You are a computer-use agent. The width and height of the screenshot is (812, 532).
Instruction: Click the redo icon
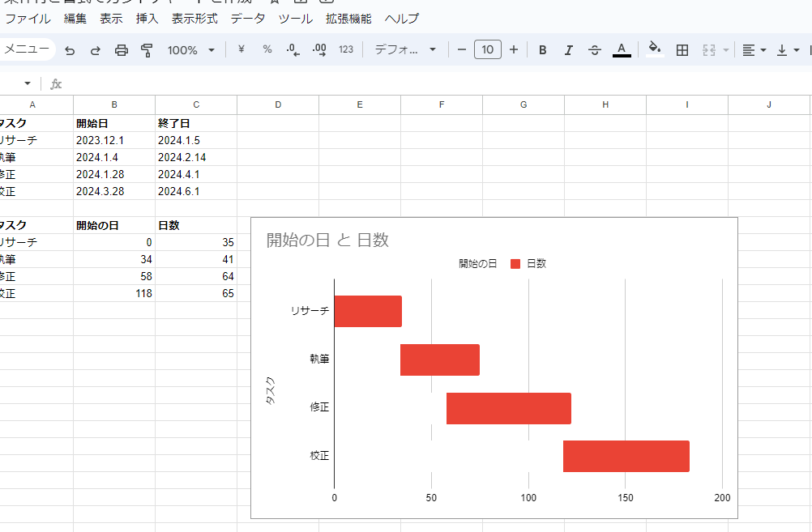(96, 50)
